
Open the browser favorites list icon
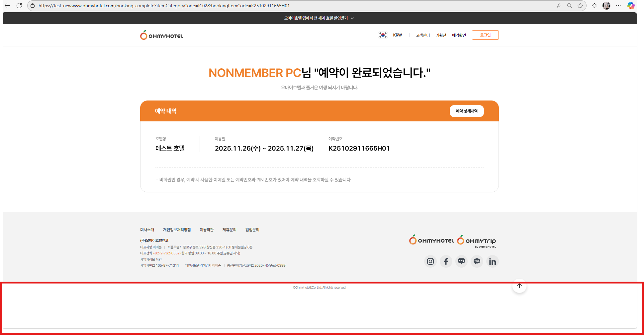coord(595,6)
